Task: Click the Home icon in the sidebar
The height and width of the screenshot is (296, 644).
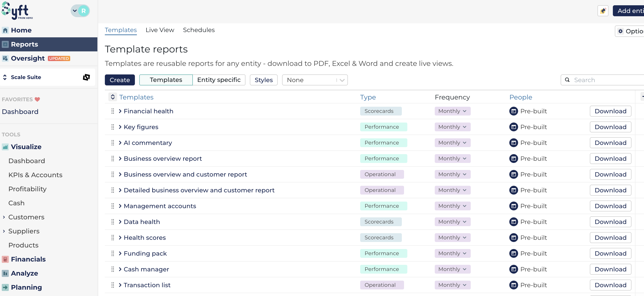Action: coord(5,30)
